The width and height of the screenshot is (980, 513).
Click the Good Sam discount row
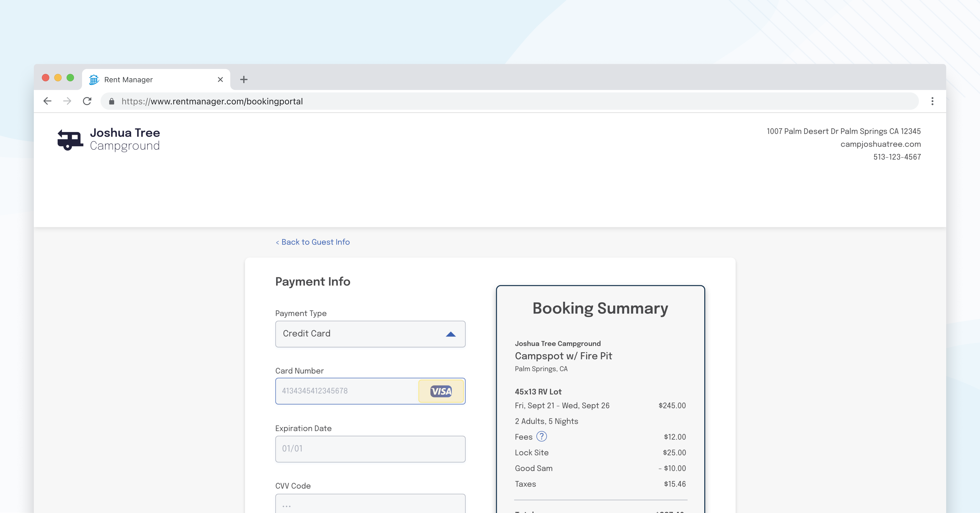coord(600,468)
